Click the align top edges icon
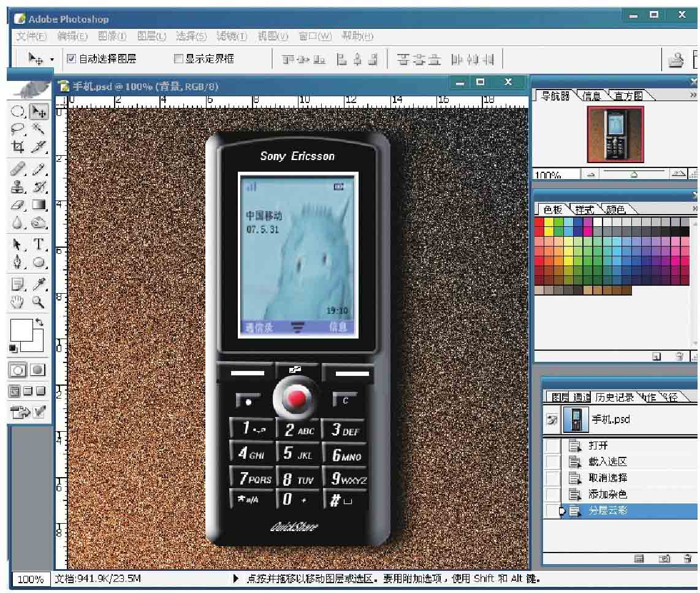 288,59
